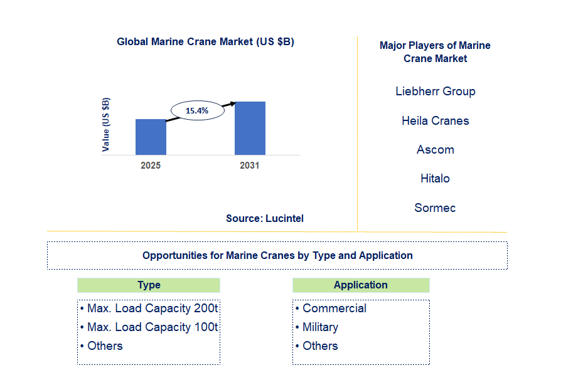Click the Source: Lucintel text

tap(265, 218)
